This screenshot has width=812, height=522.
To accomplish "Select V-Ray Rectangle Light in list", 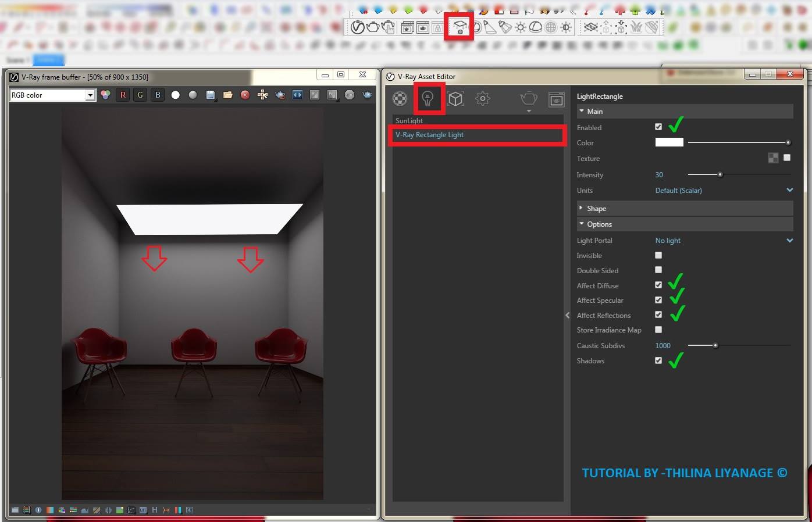I will pos(478,135).
